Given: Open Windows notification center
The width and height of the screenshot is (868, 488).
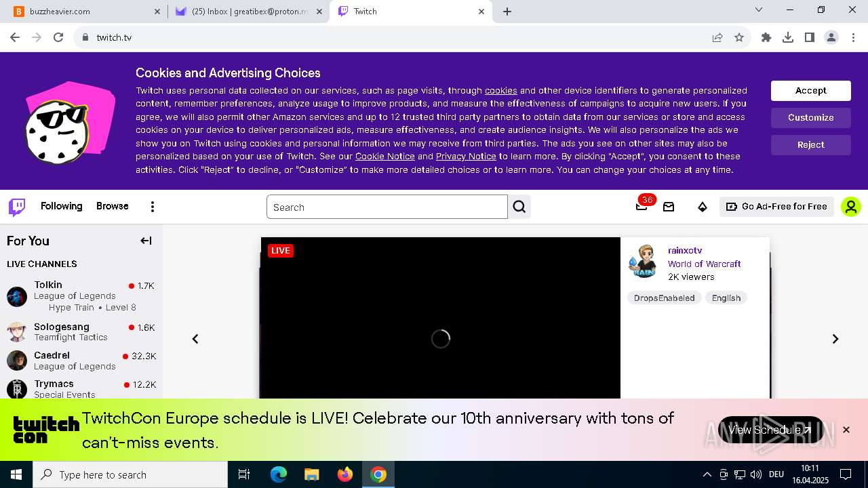Looking at the screenshot, I should [846, 474].
